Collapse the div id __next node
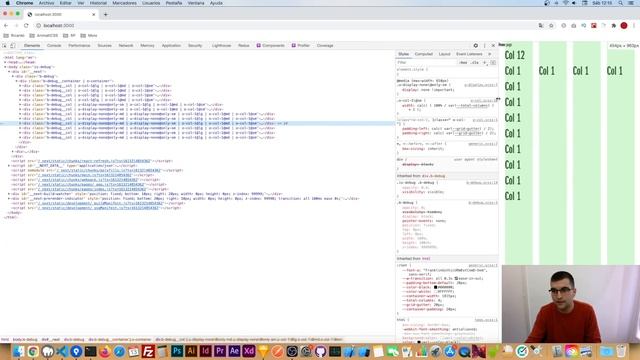Screen dimensions: 640x360 [9, 72]
